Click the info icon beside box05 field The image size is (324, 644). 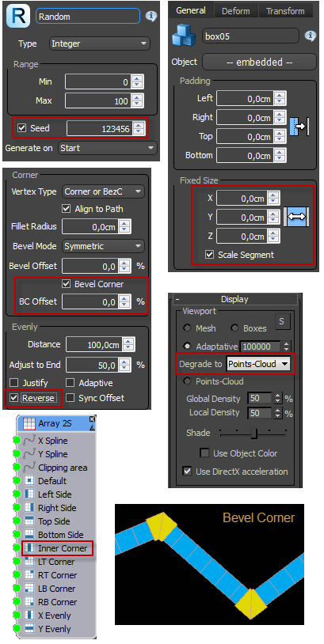point(310,36)
